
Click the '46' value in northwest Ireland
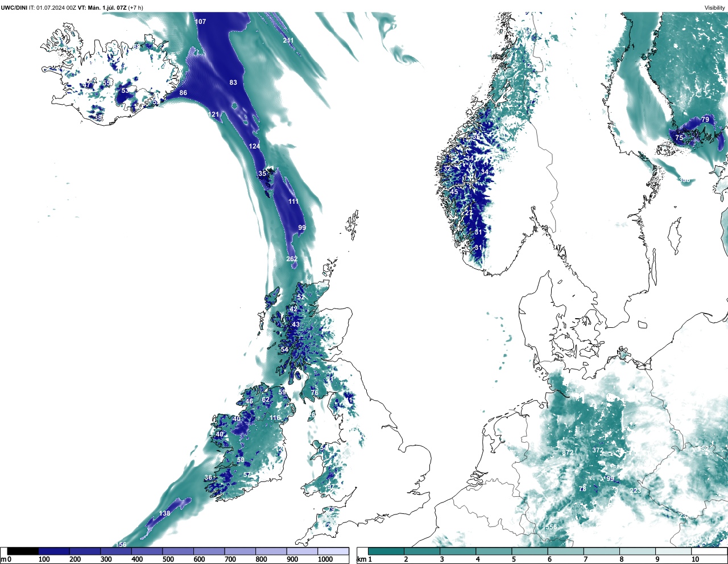(249, 401)
